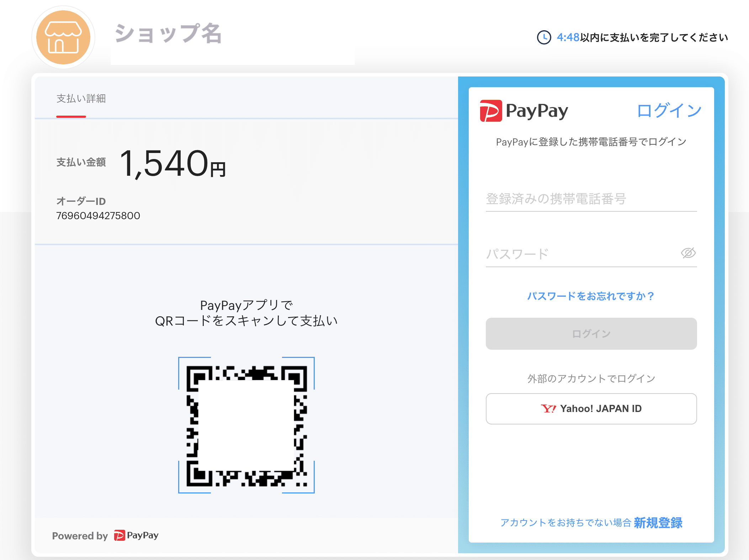The width and height of the screenshot is (749, 560).
Task: Click the clock timer icon
Action: coord(544,37)
